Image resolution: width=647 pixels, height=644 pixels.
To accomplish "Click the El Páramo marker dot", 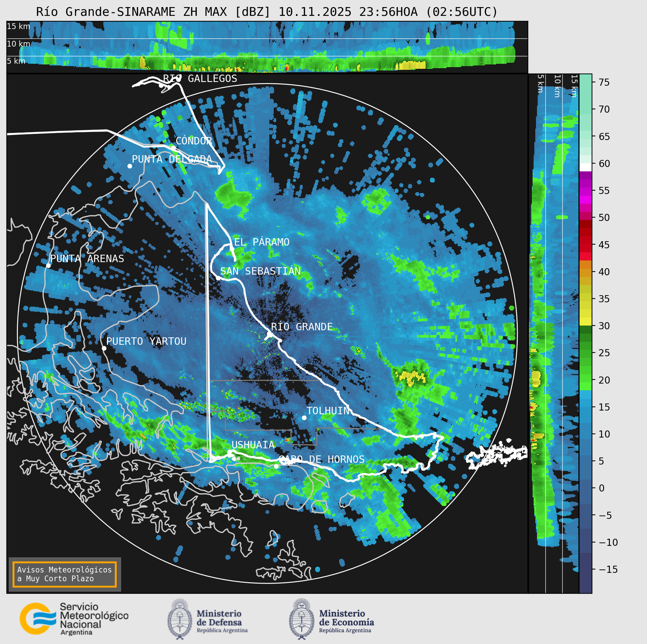I will [232, 249].
